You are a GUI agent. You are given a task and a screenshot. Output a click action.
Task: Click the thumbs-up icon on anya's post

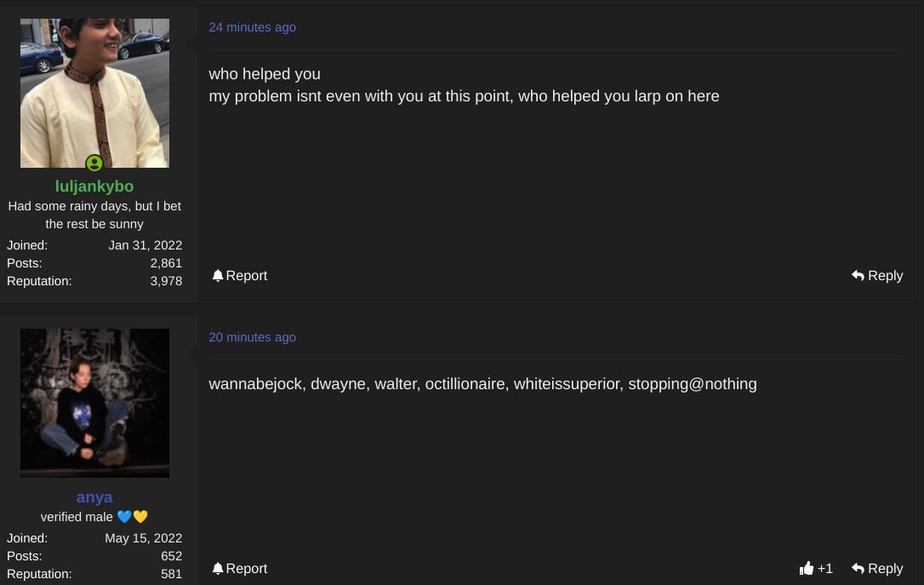[807, 568]
